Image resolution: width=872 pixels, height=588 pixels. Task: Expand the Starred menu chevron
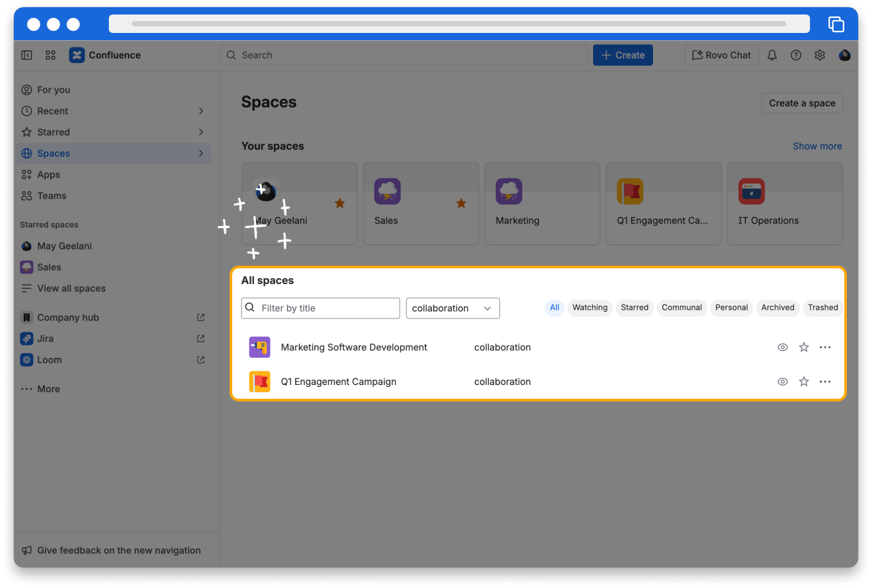coord(201,132)
